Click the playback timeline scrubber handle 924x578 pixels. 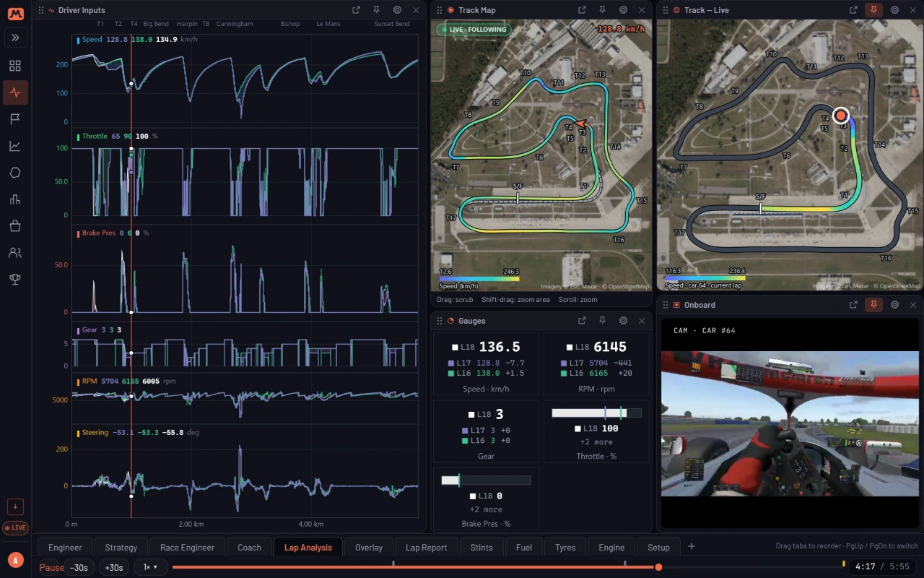[658, 567]
